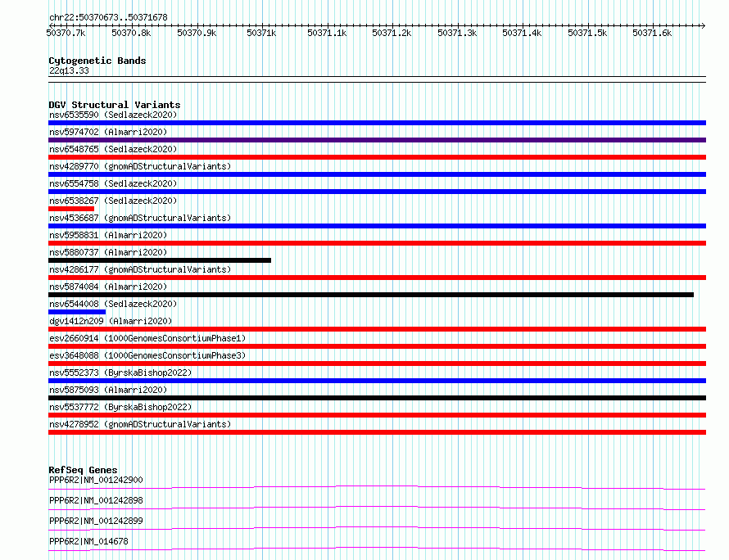This screenshot has height=560, width=729.
Task: Select the blue bar under nsv6554758
Action: tap(377, 192)
